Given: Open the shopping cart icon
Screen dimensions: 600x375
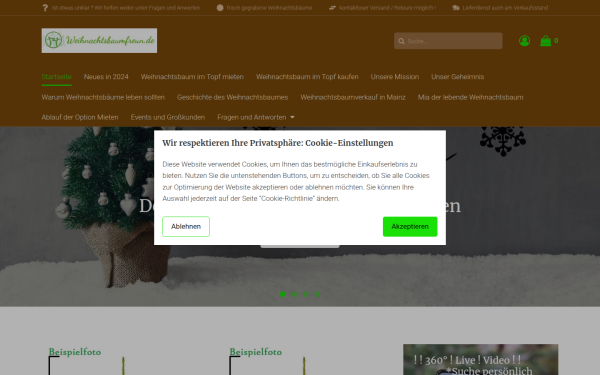Looking at the screenshot, I should (x=545, y=41).
